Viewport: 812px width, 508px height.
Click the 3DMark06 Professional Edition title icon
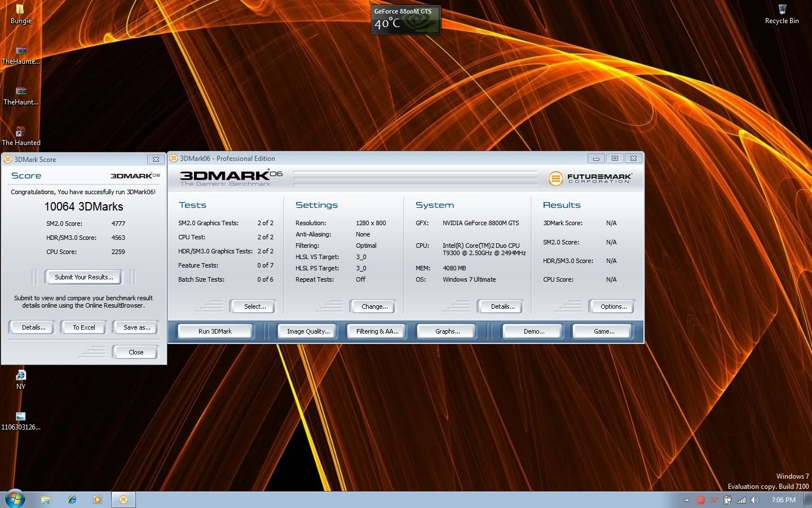pos(174,158)
